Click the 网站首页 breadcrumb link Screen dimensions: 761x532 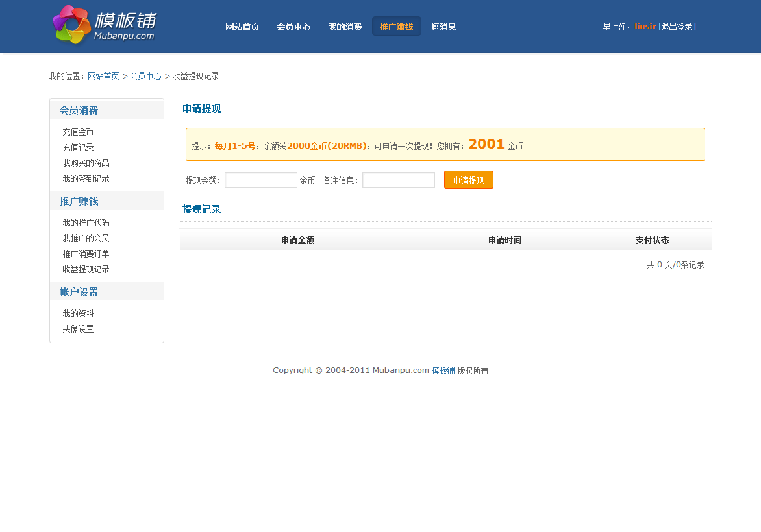103,76
